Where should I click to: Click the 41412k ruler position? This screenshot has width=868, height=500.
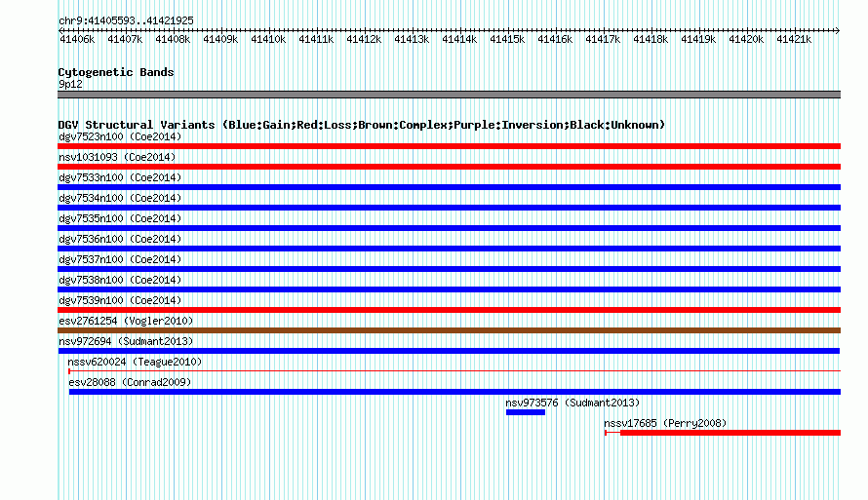click(x=364, y=39)
